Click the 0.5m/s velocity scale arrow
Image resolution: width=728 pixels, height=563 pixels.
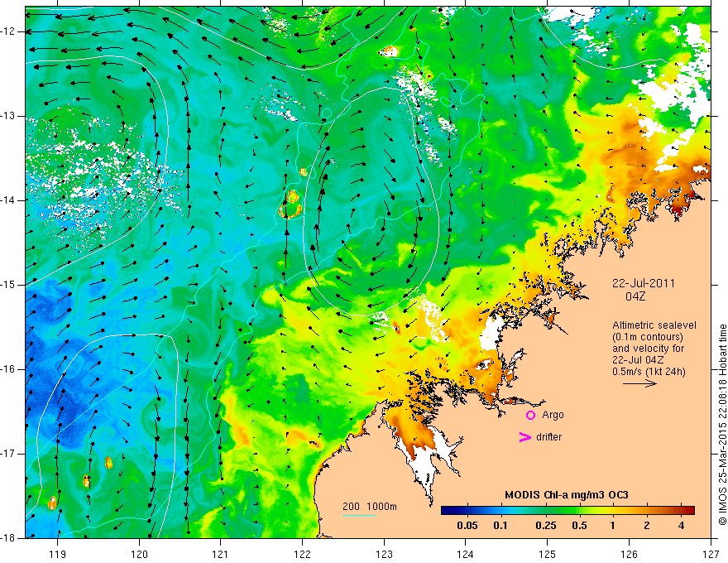click(x=639, y=383)
